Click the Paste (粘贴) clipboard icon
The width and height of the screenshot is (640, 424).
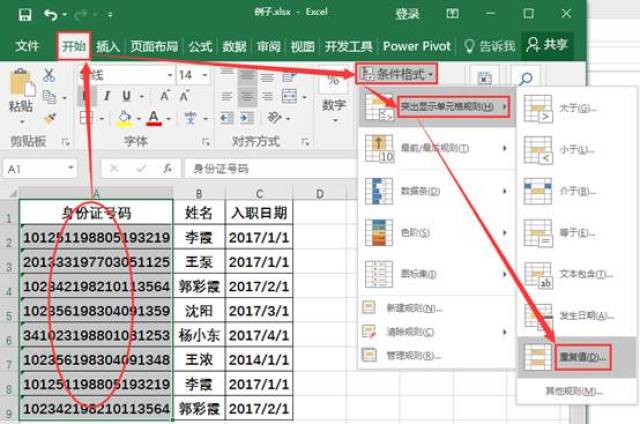(x=21, y=83)
